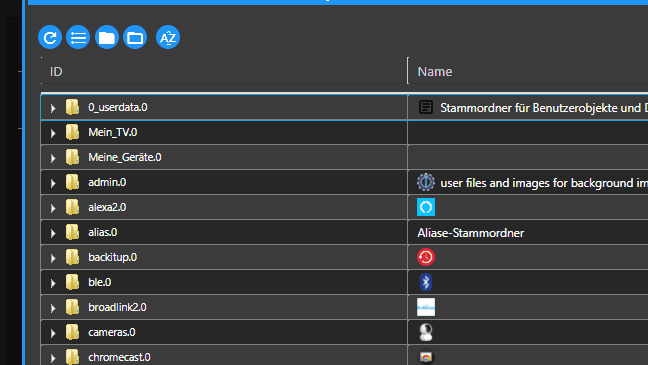Screen dimensions: 648x365
Task: Click the outlined folder expand icon
Action: click(135, 38)
